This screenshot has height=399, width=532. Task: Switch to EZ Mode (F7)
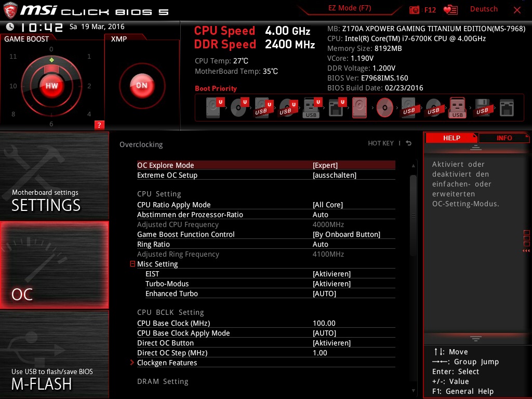350,8
